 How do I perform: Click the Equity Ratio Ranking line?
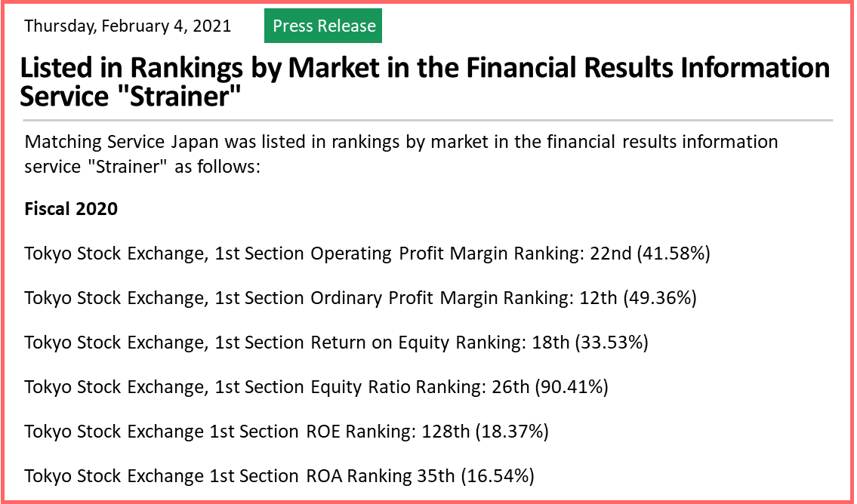316,387
